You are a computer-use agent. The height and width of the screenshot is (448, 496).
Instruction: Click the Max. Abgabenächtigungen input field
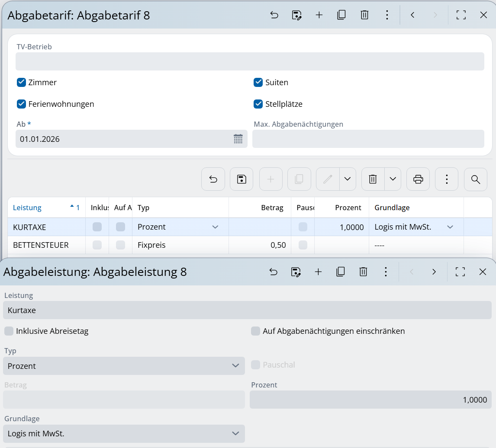368,139
